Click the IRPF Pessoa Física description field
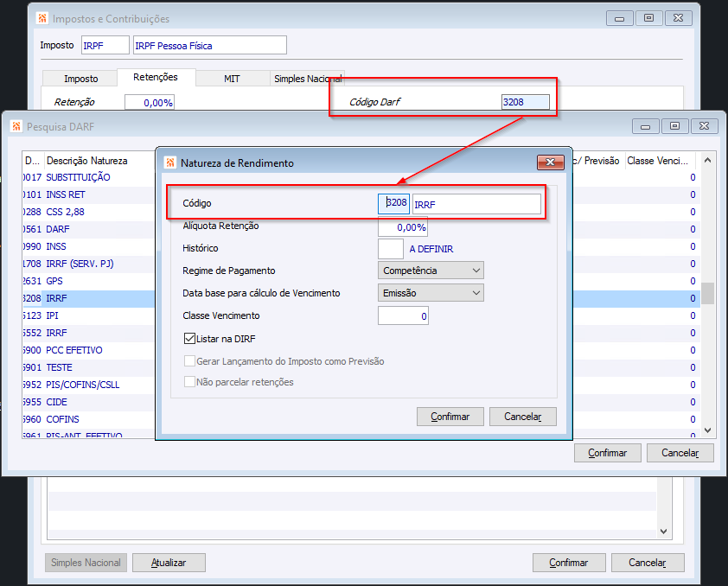 pyautogui.click(x=210, y=45)
